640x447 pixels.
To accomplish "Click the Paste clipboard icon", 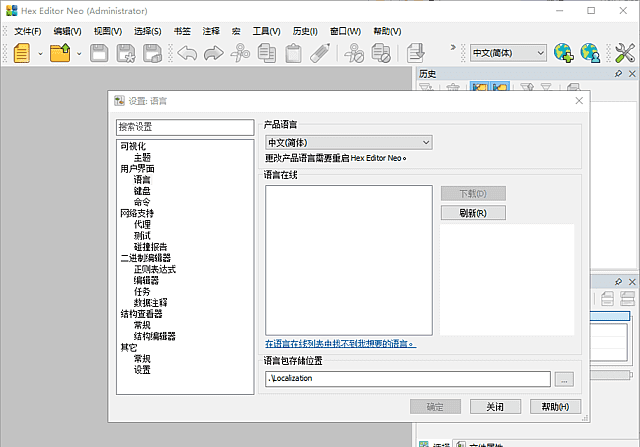I will 293,53.
